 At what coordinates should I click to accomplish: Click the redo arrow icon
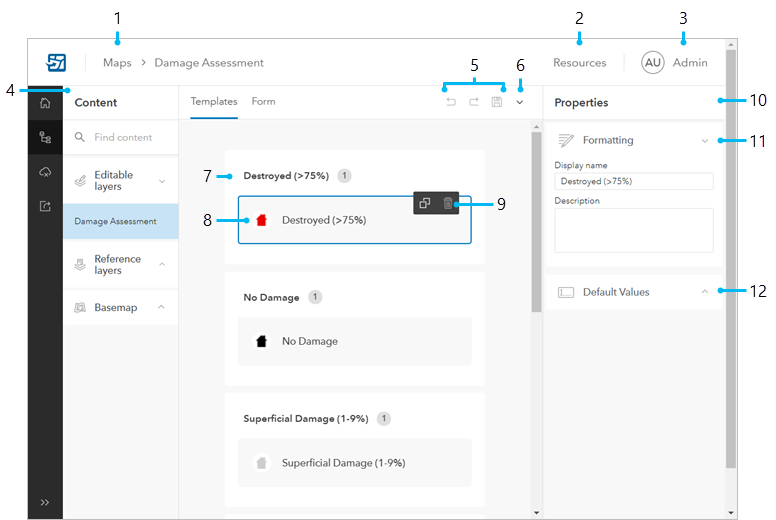[474, 102]
